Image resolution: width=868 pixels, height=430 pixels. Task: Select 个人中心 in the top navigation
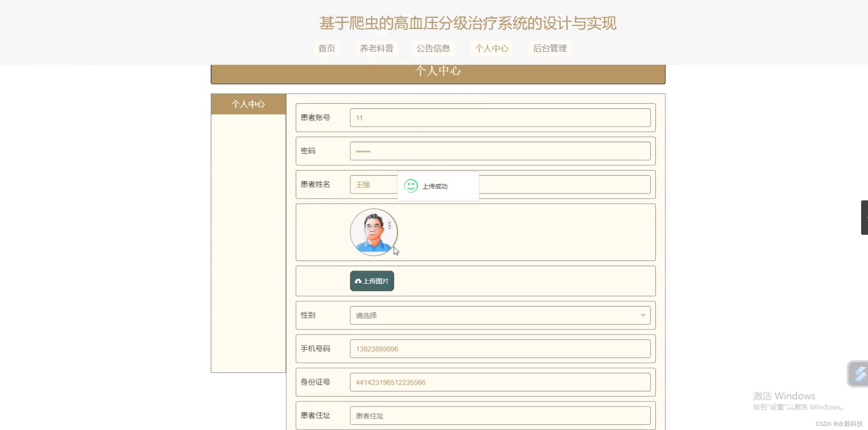[x=491, y=48]
